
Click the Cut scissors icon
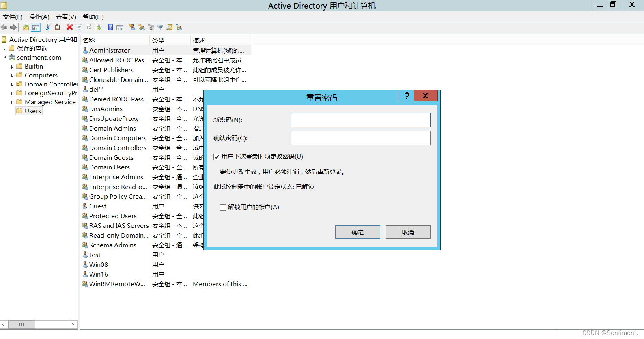point(48,28)
